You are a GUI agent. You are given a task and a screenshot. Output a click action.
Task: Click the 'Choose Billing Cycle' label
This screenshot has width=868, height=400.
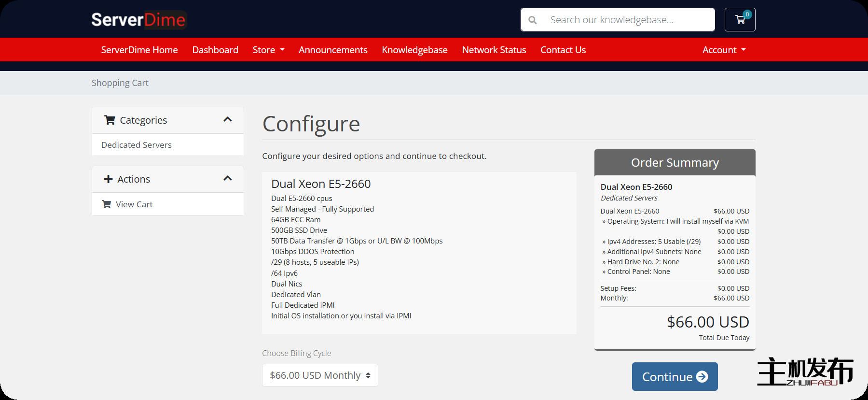(x=297, y=353)
